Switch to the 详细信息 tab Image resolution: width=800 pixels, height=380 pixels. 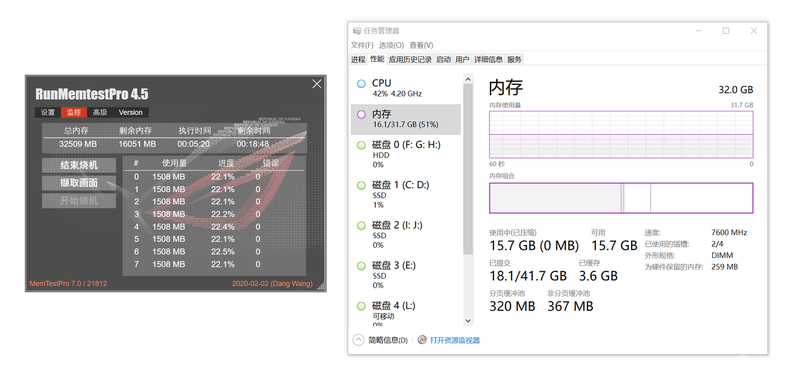point(488,60)
